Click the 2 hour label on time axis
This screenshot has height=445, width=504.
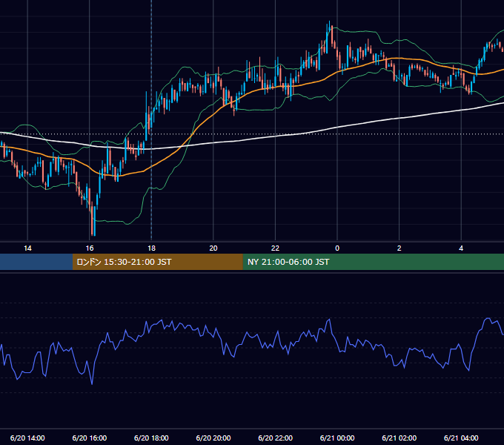(399, 248)
